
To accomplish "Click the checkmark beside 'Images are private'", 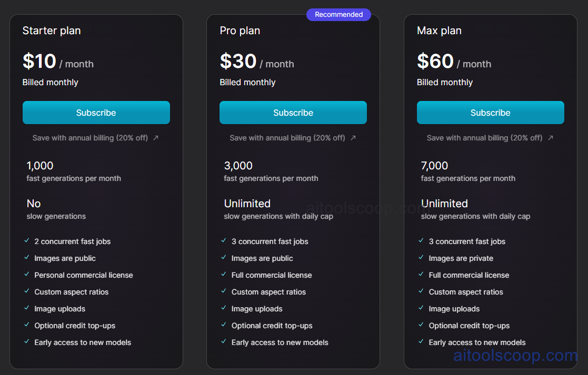I will (x=421, y=258).
